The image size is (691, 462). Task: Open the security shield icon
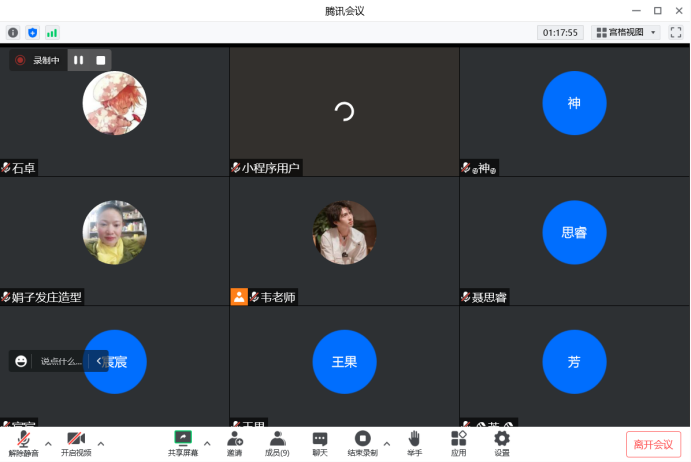tap(32, 33)
